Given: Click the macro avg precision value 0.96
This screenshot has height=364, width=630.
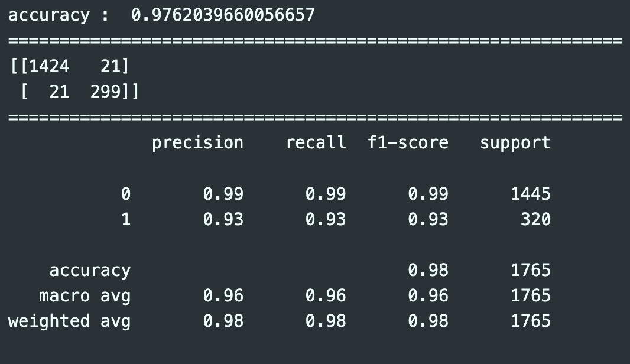Looking at the screenshot, I should (x=223, y=295).
